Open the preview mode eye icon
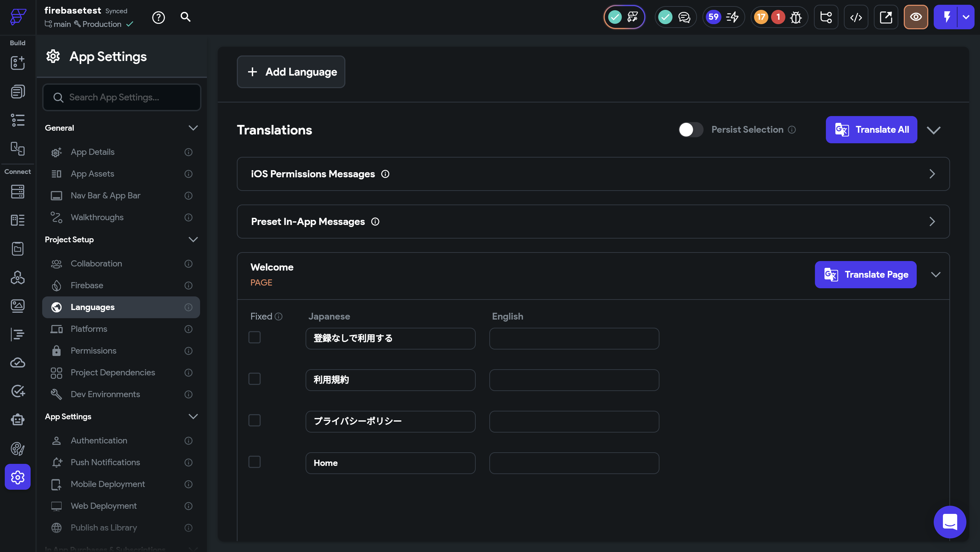This screenshot has width=980, height=552. pyautogui.click(x=915, y=17)
